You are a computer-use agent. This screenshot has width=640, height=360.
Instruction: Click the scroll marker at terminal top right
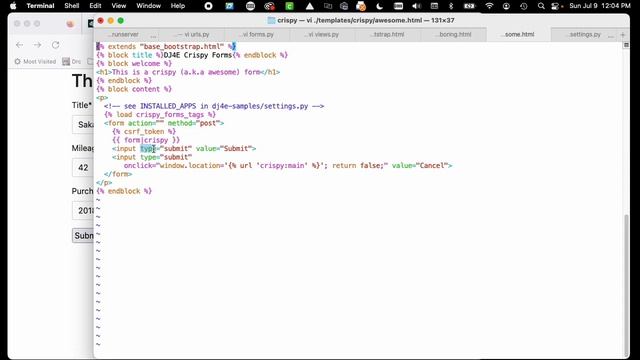(626, 45)
